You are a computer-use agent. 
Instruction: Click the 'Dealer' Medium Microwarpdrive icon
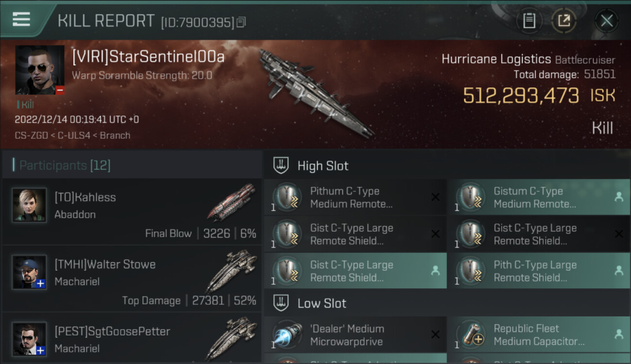click(x=287, y=335)
